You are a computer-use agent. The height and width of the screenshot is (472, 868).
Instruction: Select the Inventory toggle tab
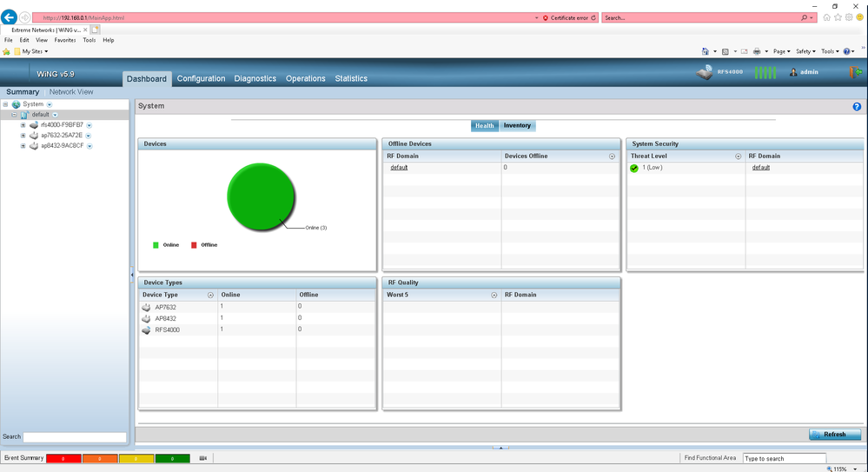(x=517, y=126)
